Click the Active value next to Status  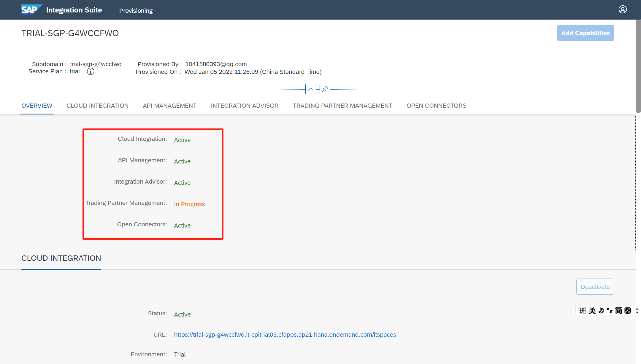(x=182, y=314)
